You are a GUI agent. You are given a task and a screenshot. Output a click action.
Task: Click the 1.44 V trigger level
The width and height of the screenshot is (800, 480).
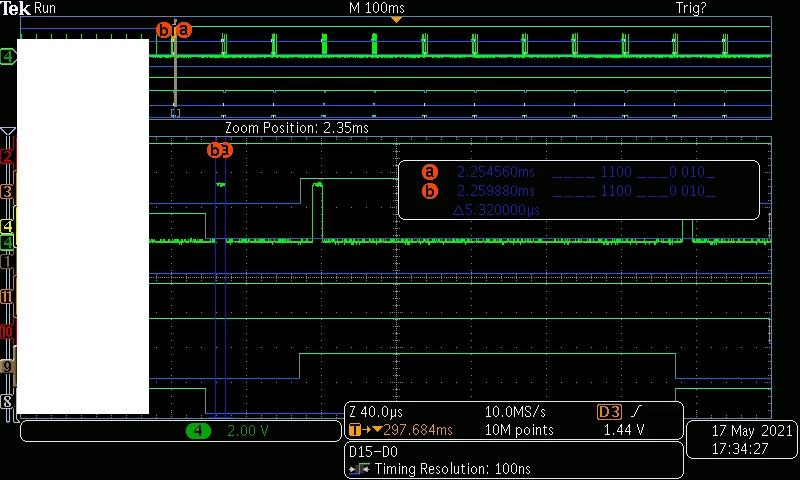coord(623,430)
